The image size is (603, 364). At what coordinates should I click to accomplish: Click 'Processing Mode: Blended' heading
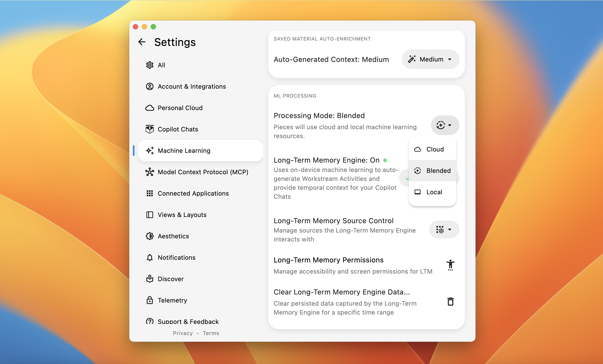pos(319,116)
